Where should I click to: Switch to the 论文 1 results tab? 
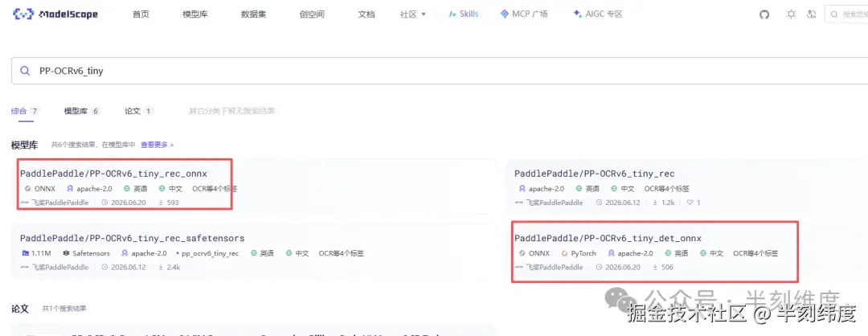click(x=139, y=111)
